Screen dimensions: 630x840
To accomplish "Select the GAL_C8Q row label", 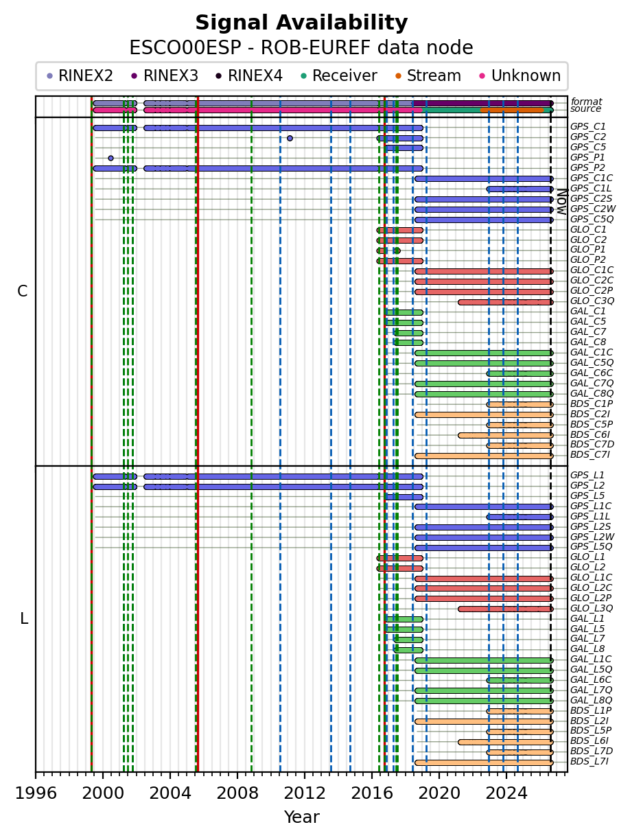I will pyautogui.click(x=592, y=393).
